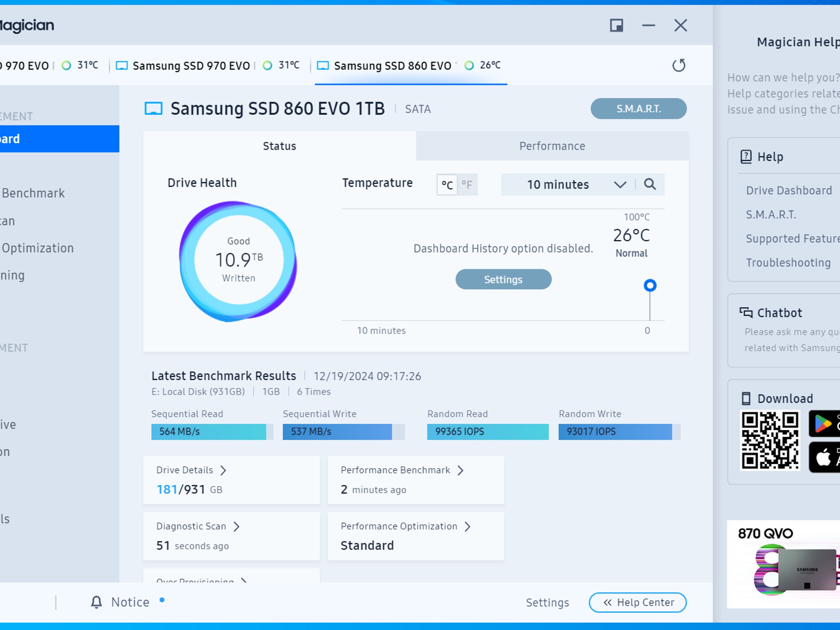Switch temperature units to Fahrenheit

[x=468, y=185]
